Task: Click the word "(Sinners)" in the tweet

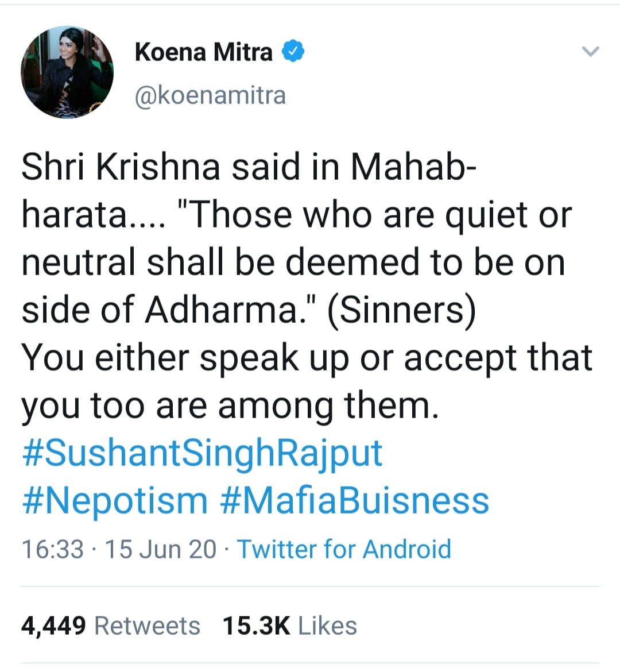Action: point(401,310)
